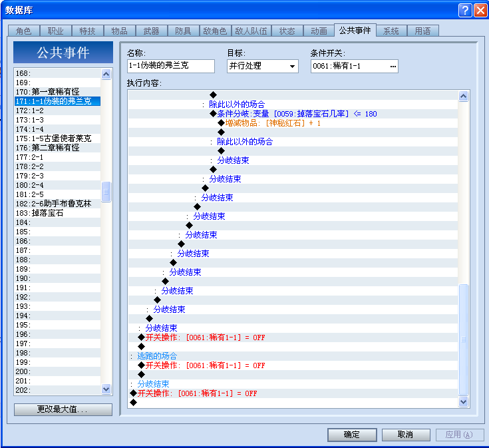Select event 171:1-1伪装的弗兰克
The height and width of the screenshot is (448, 489).
click(57, 101)
